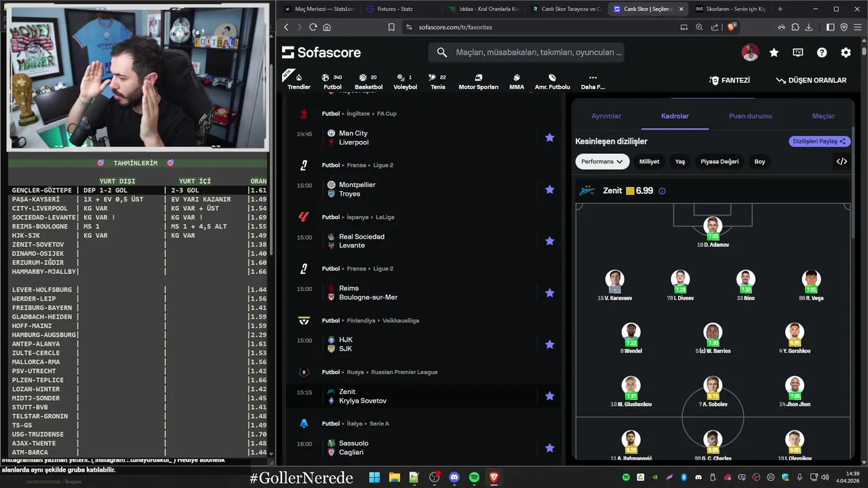The height and width of the screenshot is (488, 868).
Task: Select the MMA sport category
Action: click(517, 81)
